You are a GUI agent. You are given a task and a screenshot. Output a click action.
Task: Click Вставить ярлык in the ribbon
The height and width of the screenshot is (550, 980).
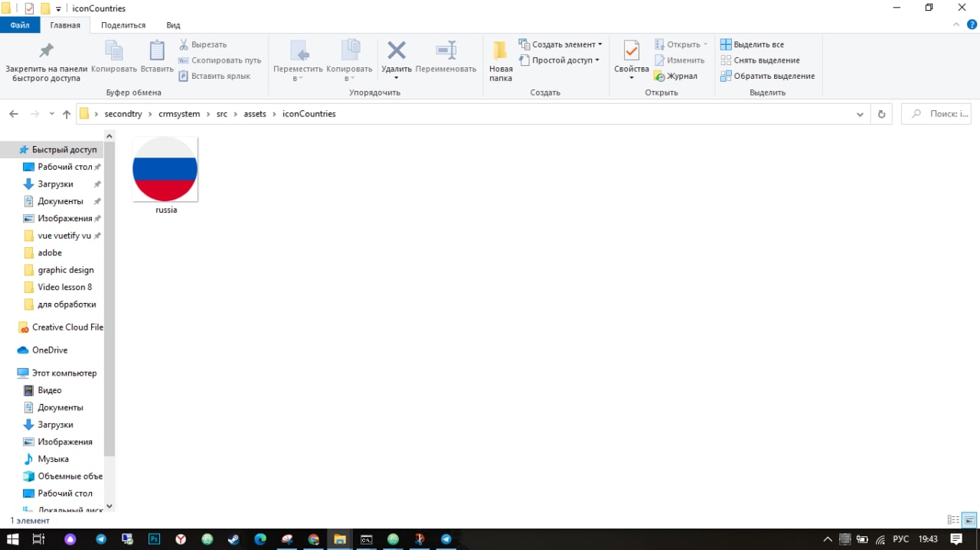pos(214,76)
